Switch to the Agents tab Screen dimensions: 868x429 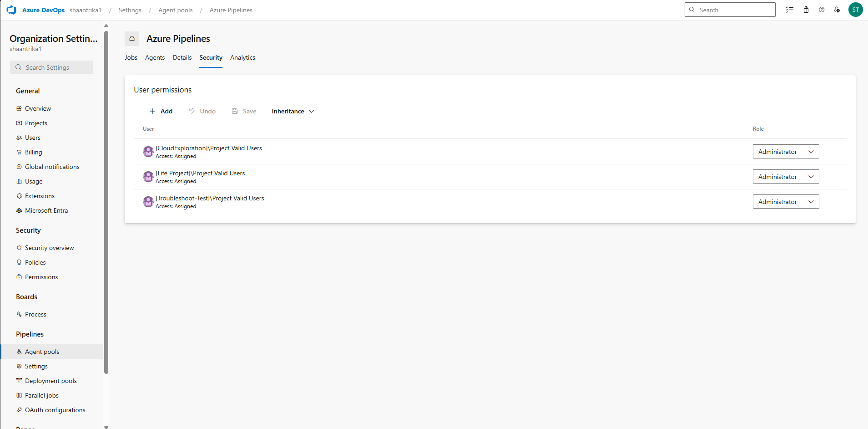[x=155, y=57]
